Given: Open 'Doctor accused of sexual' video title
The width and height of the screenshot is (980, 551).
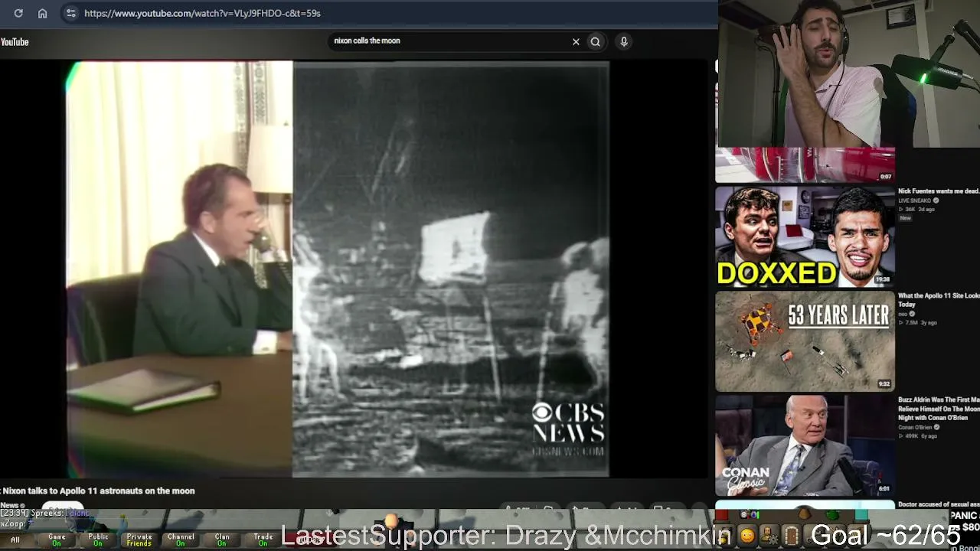Looking at the screenshot, I should (939, 504).
